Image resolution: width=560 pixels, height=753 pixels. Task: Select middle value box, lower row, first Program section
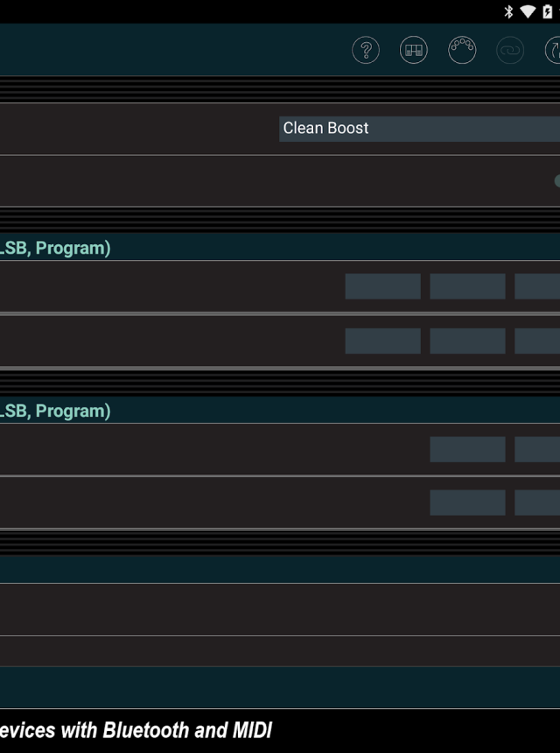(467, 341)
